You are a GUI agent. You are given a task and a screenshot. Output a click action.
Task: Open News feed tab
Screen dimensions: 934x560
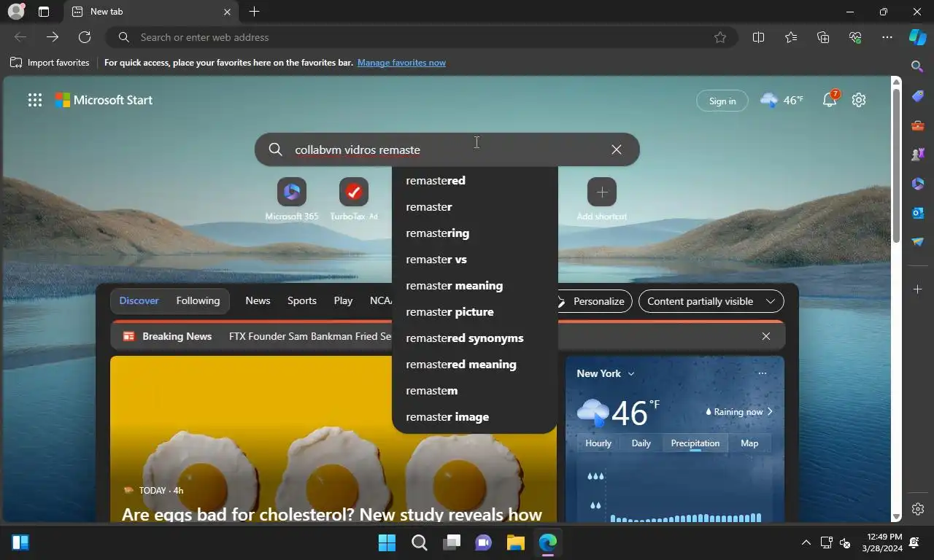tap(258, 300)
